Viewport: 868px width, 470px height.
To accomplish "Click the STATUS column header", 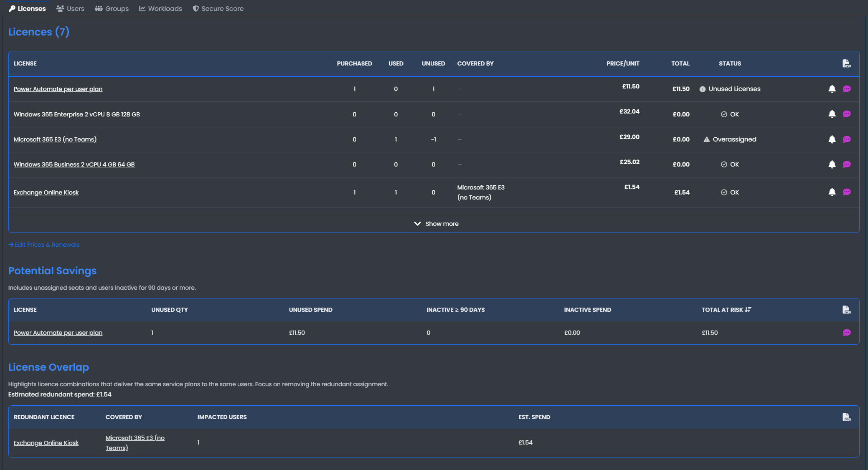I will [x=730, y=63].
